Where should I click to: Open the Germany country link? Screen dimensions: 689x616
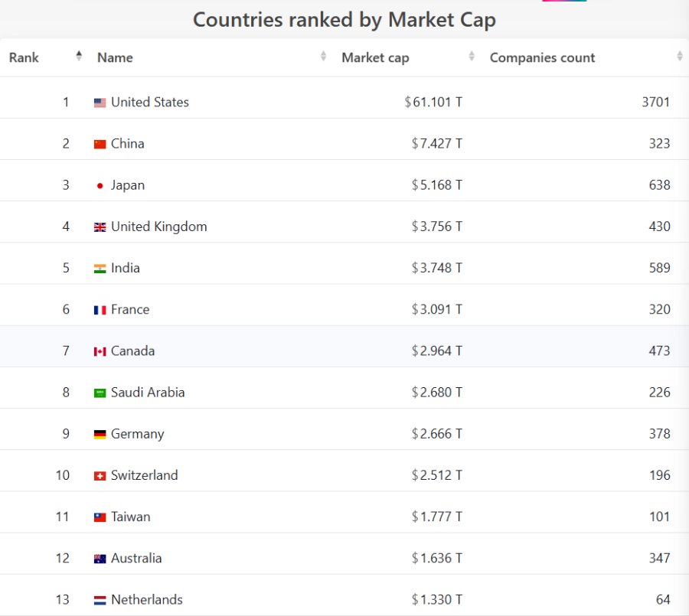point(138,434)
